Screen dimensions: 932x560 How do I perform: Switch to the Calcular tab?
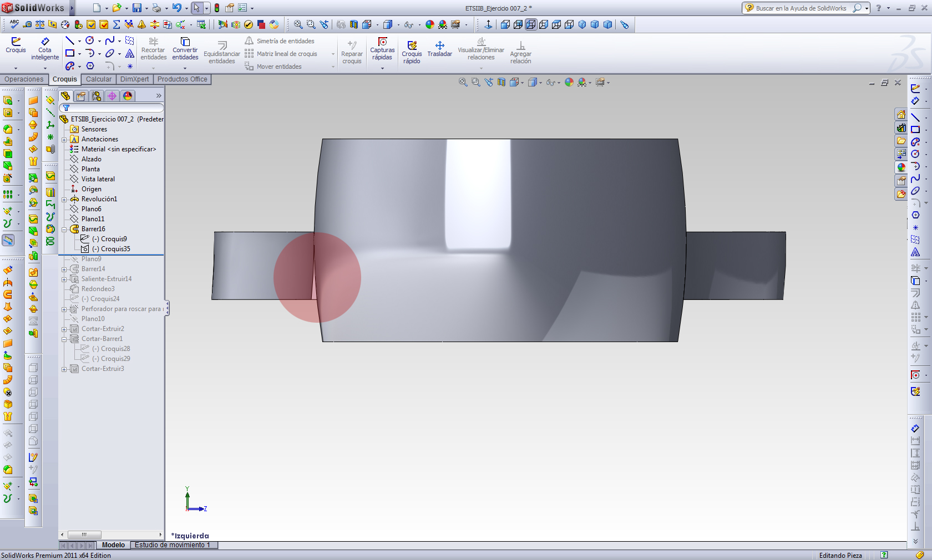tap(99, 79)
